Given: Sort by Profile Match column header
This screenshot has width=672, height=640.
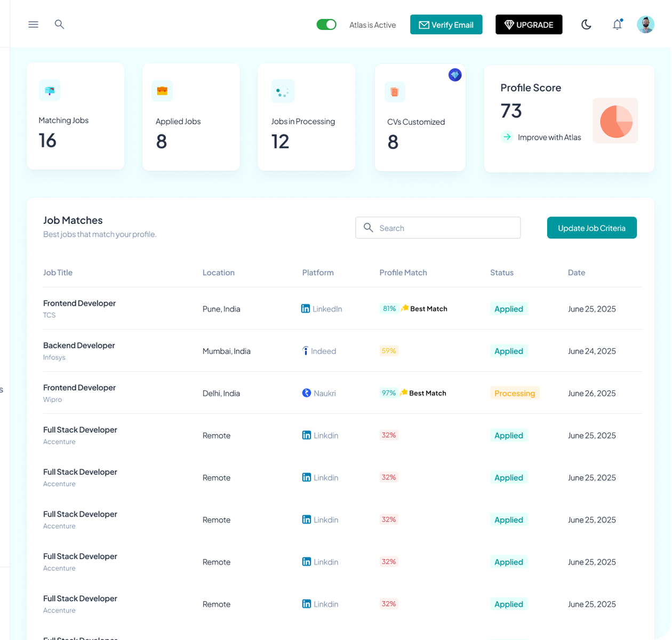Looking at the screenshot, I should click(x=403, y=273).
